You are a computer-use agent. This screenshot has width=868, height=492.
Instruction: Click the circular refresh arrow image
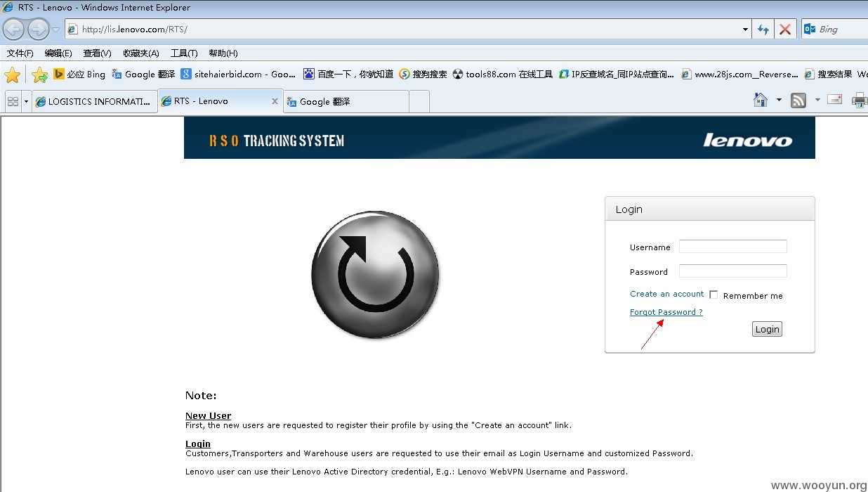pyautogui.click(x=375, y=276)
